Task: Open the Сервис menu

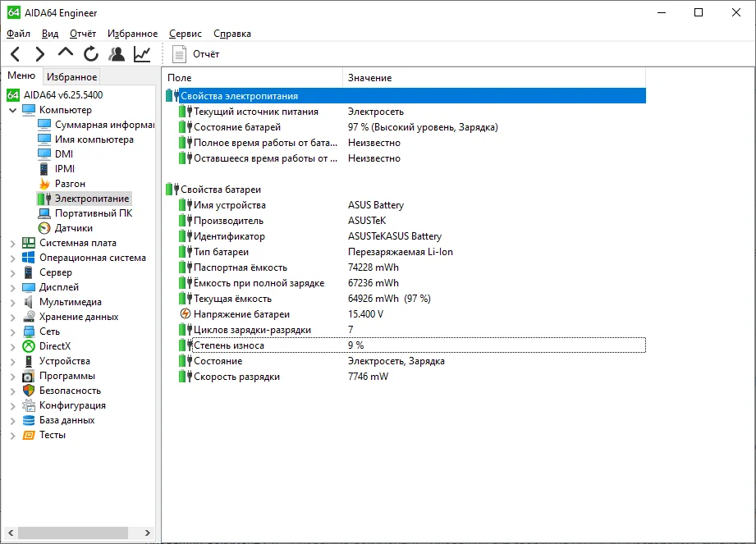Action: tap(186, 34)
